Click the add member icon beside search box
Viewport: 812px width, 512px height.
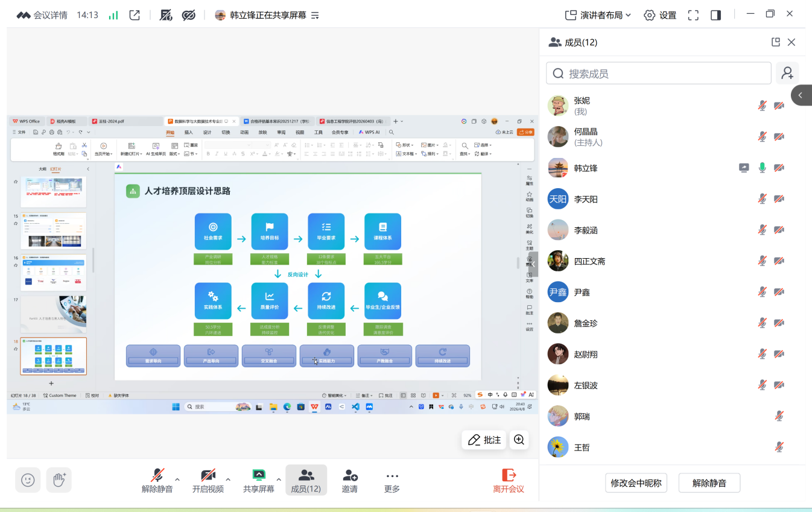click(x=787, y=74)
